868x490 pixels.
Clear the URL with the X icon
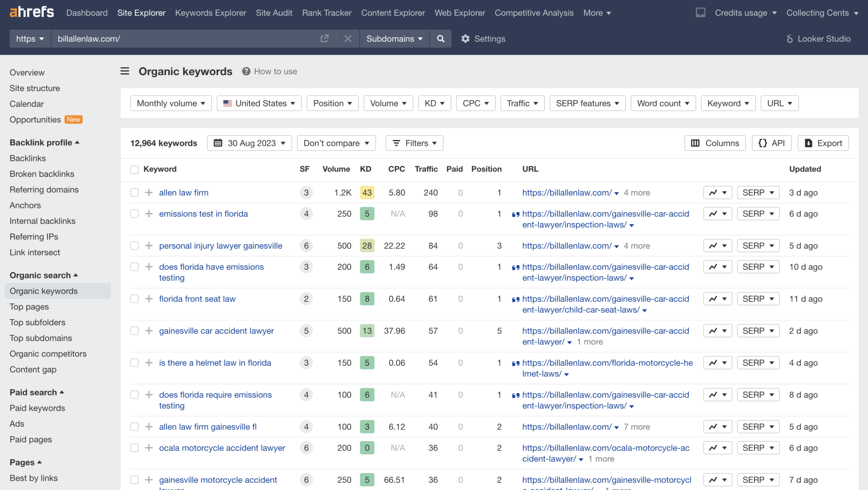pyautogui.click(x=348, y=39)
